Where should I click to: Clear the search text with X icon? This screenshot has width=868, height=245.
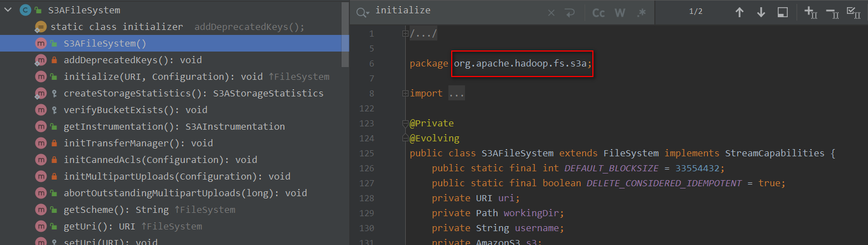[551, 13]
